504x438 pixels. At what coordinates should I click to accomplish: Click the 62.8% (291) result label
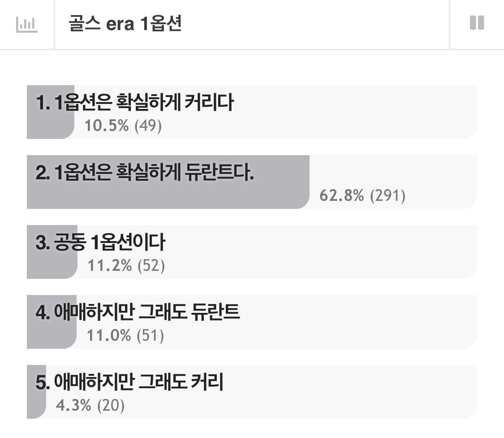point(362,195)
